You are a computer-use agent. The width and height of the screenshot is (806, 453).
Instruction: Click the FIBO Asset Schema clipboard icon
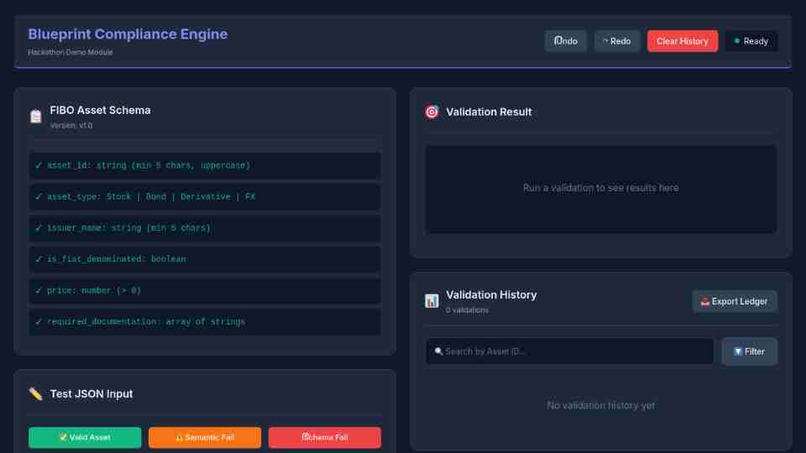(x=35, y=116)
